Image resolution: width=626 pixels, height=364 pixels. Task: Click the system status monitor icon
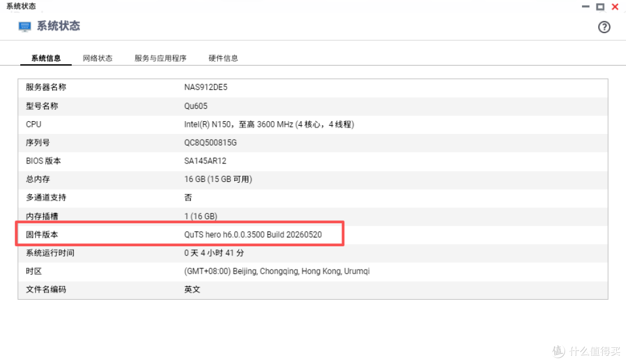pos(25,27)
